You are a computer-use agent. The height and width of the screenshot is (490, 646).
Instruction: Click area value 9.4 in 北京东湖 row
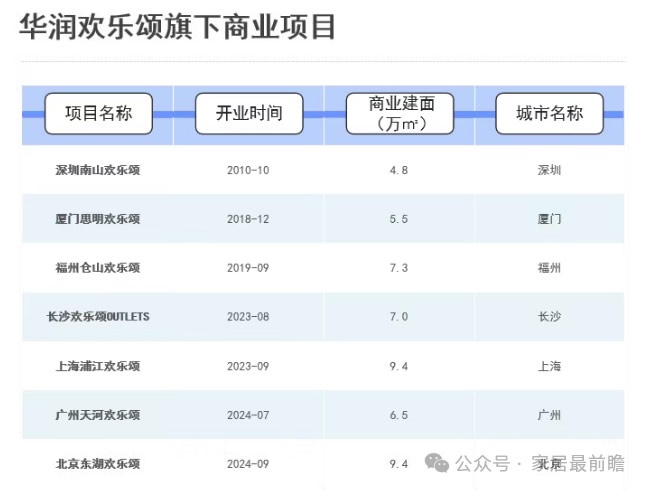point(399,464)
